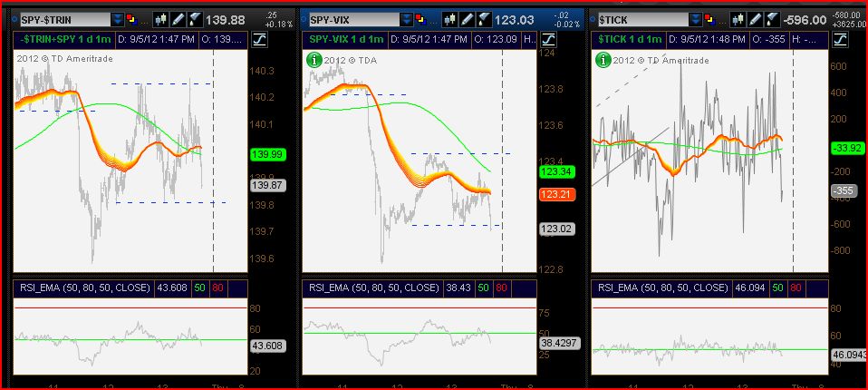
Task: Click the +3625.00 value by $TICK
Action: (x=847, y=24)
